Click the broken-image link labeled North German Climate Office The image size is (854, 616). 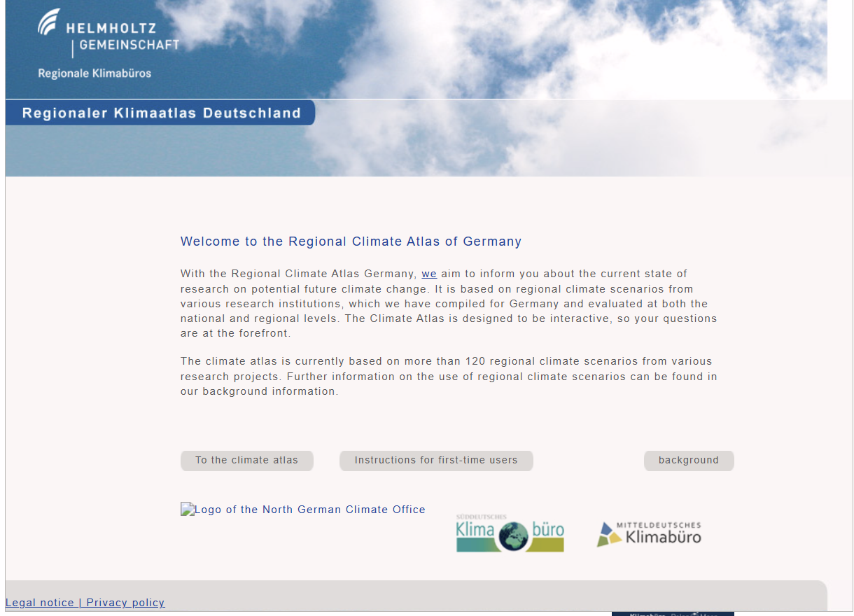[302, 510]
